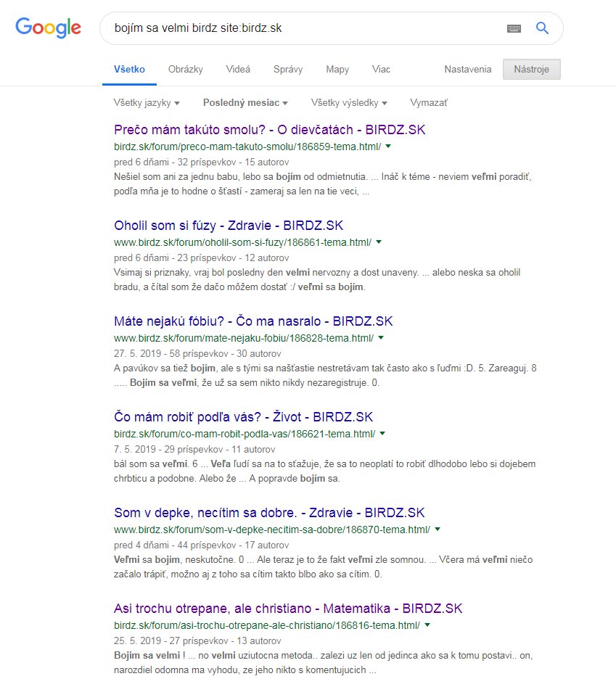Open the dropdown arrow next to som-v-depke URL
The image size is (616, 692).
[x=438, y=529]
